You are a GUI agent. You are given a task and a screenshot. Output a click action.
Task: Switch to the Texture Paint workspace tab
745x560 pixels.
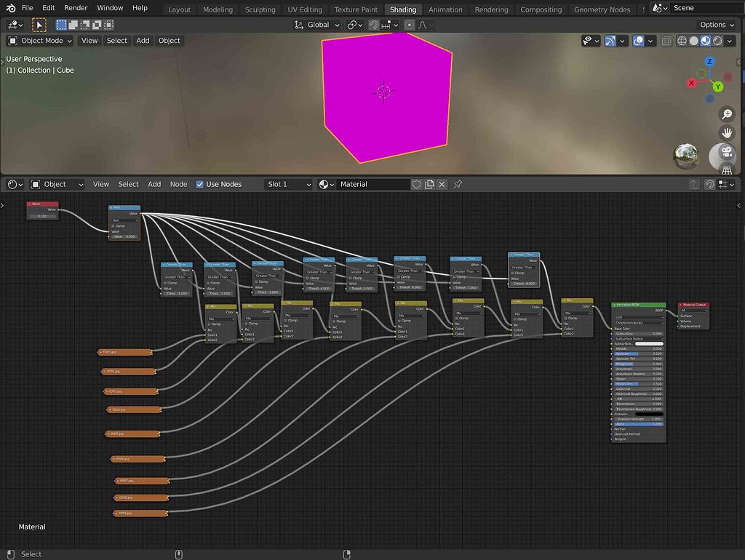[x=356, y=9]
